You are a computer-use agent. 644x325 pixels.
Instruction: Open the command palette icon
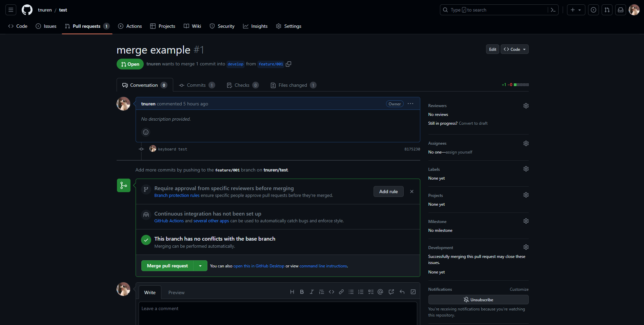553,10
